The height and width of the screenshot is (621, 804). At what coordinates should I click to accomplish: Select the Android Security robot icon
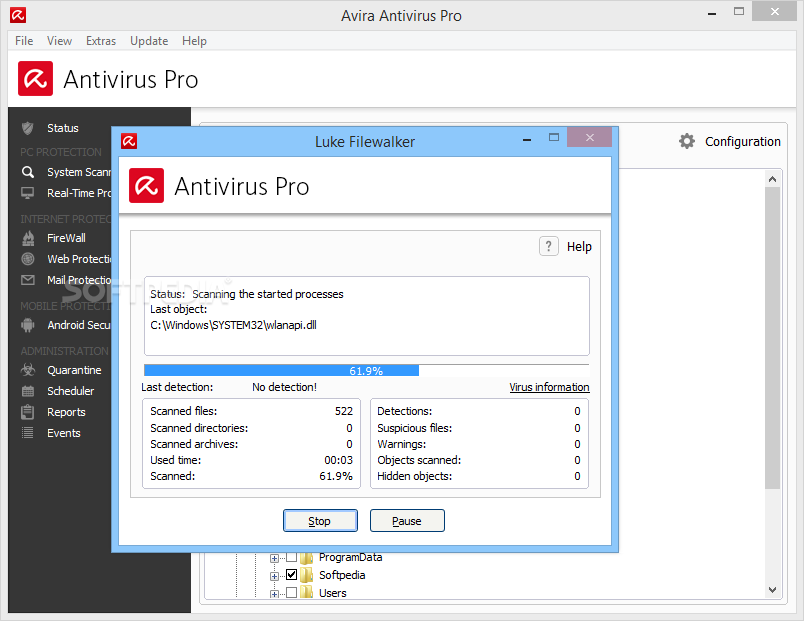coord(28,325)
